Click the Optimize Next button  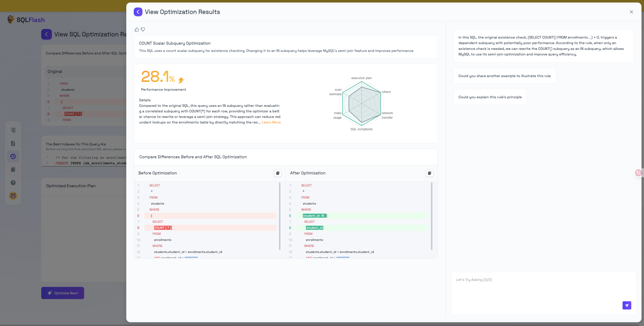point(63,293)
